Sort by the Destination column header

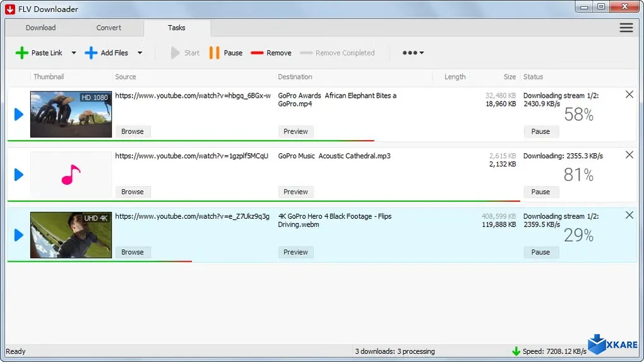pos(295,76)
